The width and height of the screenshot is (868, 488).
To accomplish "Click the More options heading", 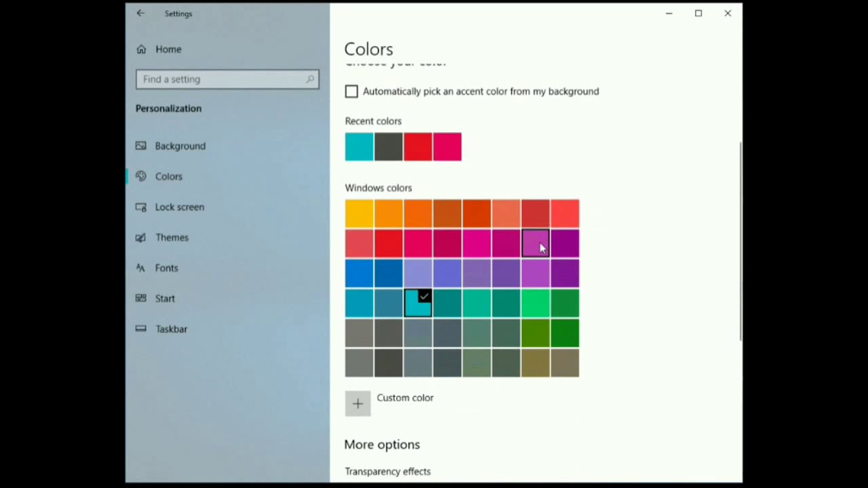I will 382,445.
